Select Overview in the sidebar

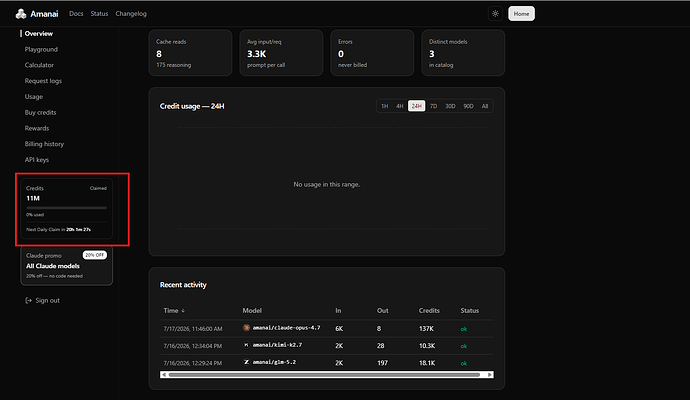coord(39,33)
